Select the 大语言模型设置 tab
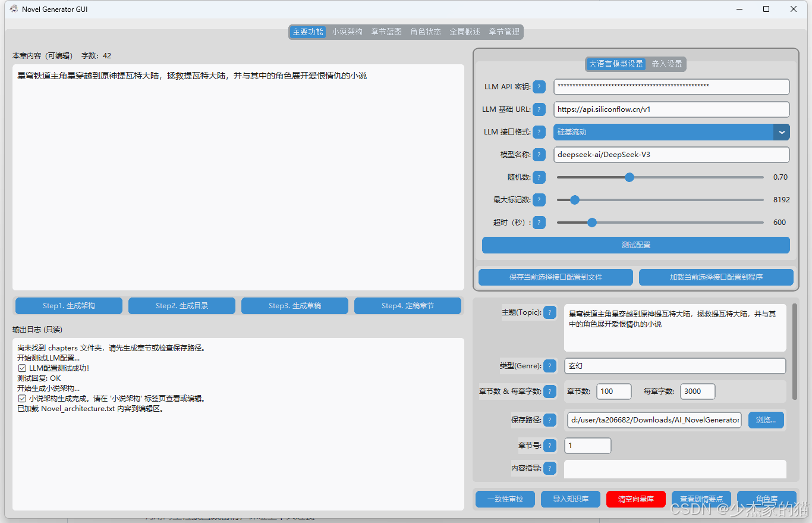The width and height of the screenshot is (812, 523). [x=616, y=64]
